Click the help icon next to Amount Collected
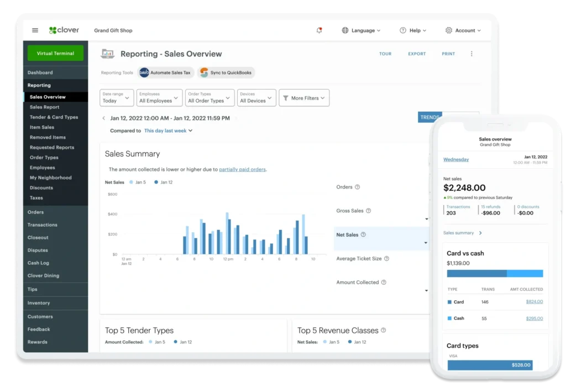 [x=384, y=282]
